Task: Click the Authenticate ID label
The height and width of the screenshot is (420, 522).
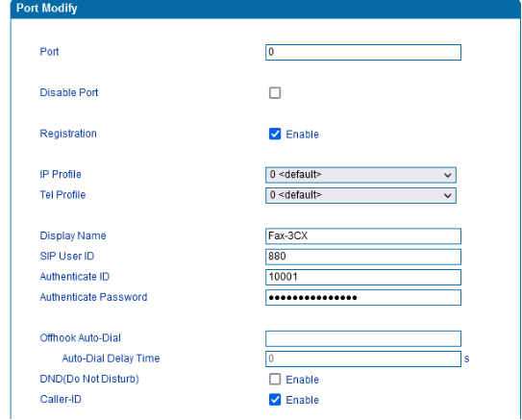Action: coord(75,277)
